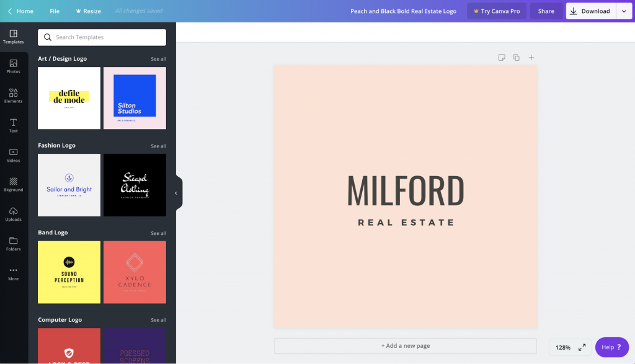Click the Computer Logo heading
Viewport: 635px width, 364px height.
click(60, 319)
